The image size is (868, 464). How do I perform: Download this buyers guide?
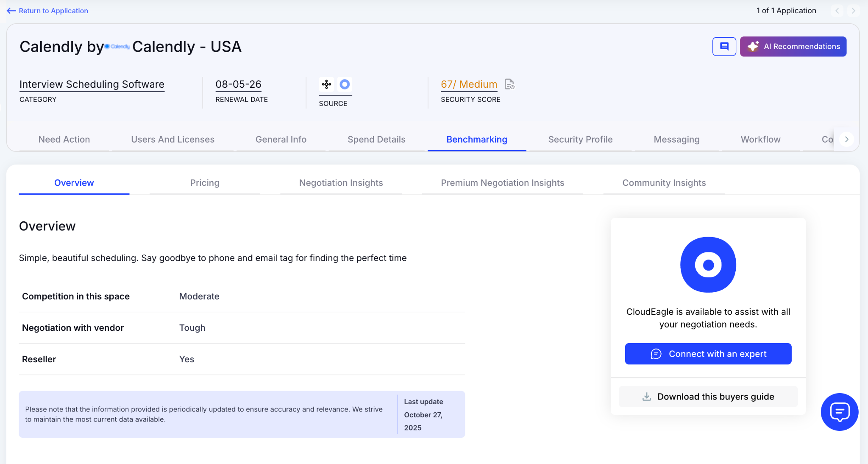708,397
